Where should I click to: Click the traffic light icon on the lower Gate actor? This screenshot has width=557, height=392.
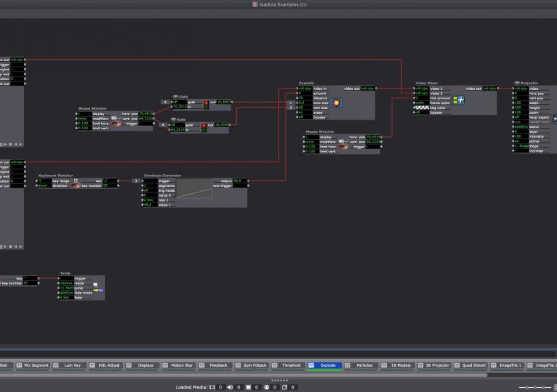[x=204, y=127]
